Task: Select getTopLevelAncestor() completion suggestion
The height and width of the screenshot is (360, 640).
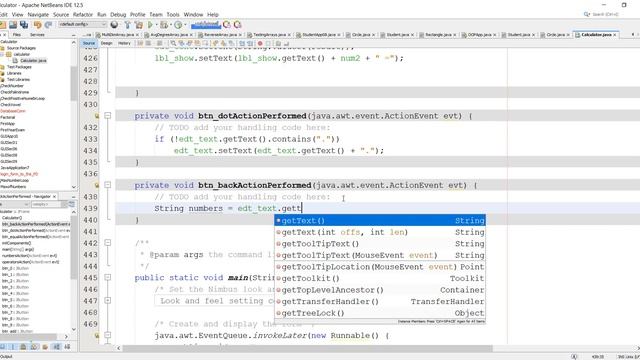Action: 380,290
